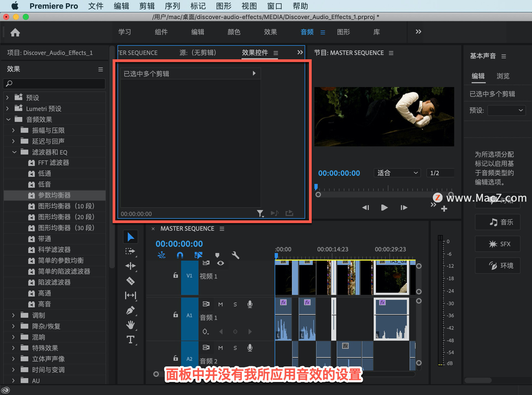Click timeline timecode 00:00:00:00
The width and height of the screenshot is (532, 395).
coord(179,244)
